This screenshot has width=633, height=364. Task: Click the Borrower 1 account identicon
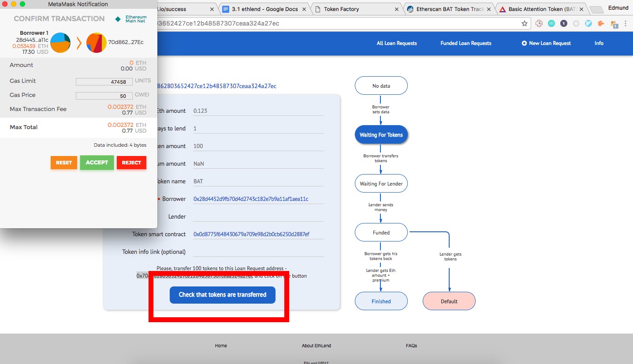click(x=60, y=43)
